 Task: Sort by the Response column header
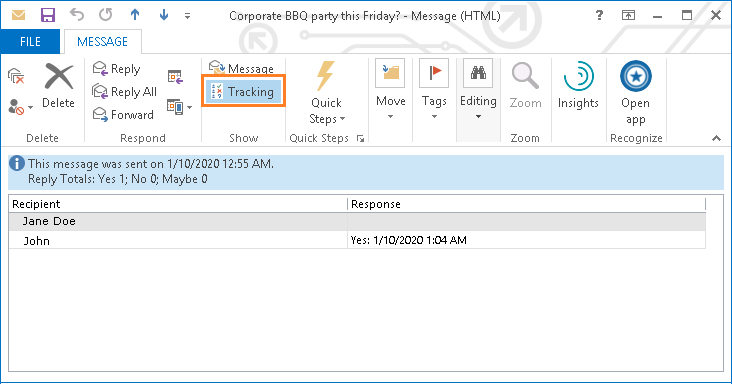click(527, 204)
